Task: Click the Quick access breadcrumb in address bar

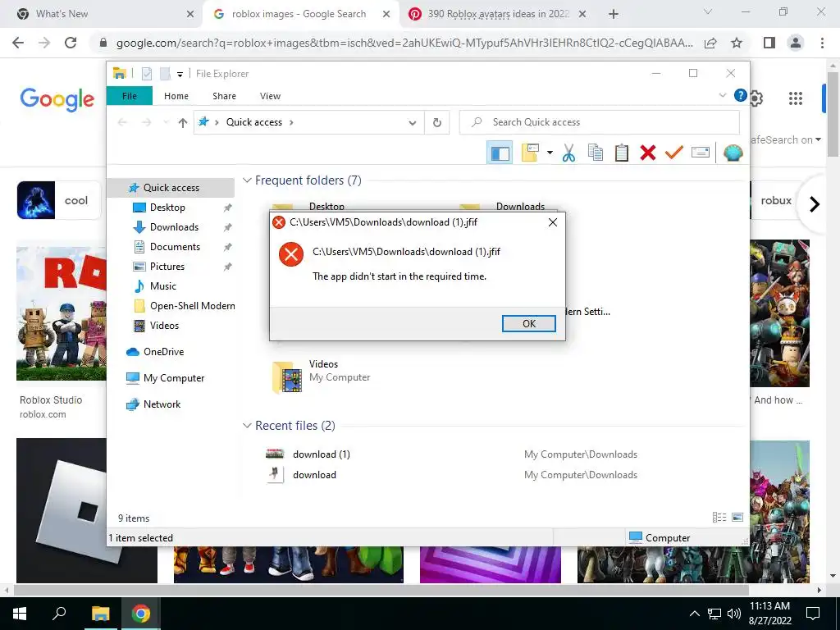Action: (x=254, y=122)
